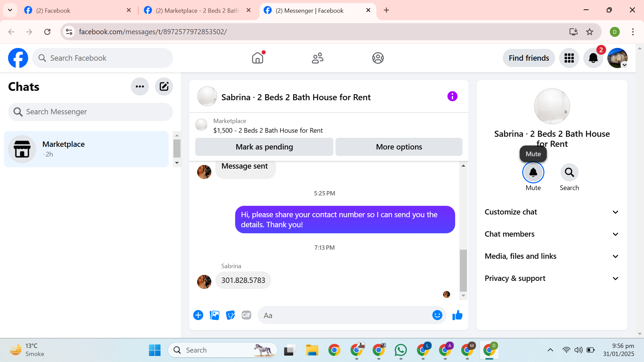Open Chats options three-dot menu
Viewport: 644px width, 362px height.
(x=140, y=86)
